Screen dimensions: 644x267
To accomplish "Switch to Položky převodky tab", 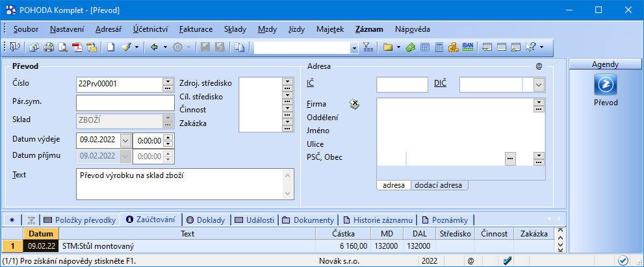I will coord(81,220).
